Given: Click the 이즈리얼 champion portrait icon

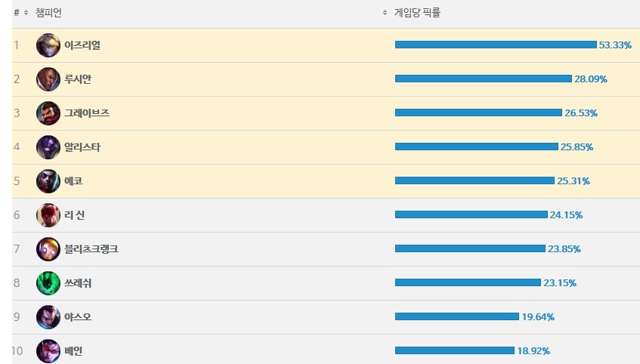Looking at the screenshot, I should pyautogui.click(x=48, y=45).
